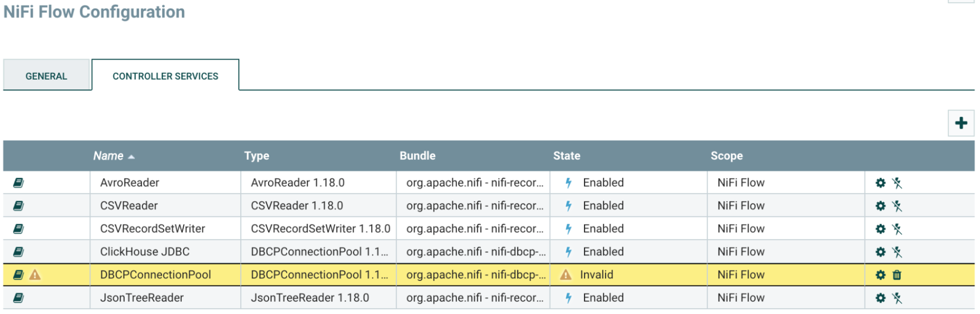Screen dimensions: 980x314
Task: Sort services by Type column header
Action: (256, 156)
